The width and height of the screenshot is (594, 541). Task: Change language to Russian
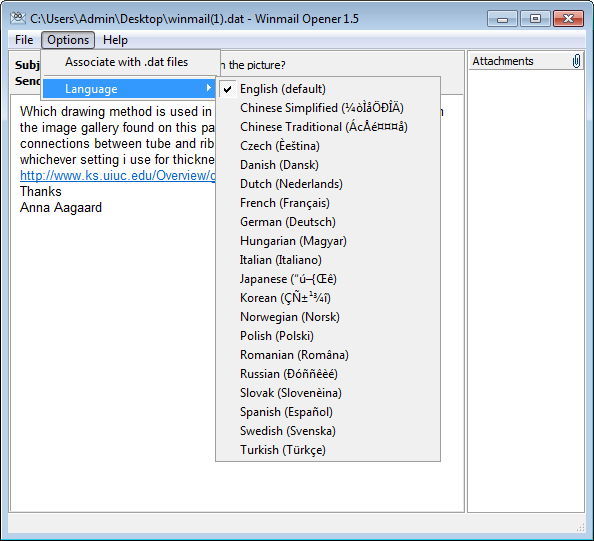point(328,374)
